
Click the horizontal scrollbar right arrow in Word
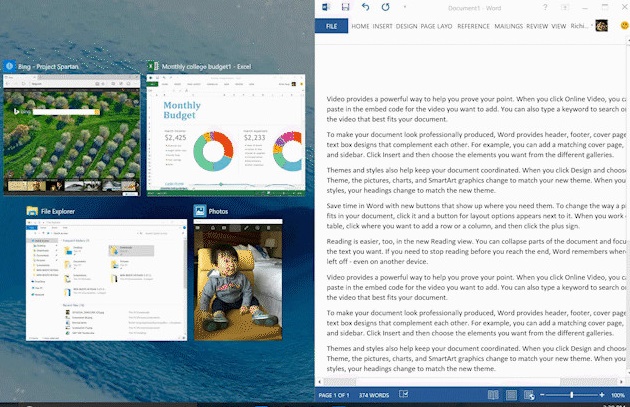[621, 382]
